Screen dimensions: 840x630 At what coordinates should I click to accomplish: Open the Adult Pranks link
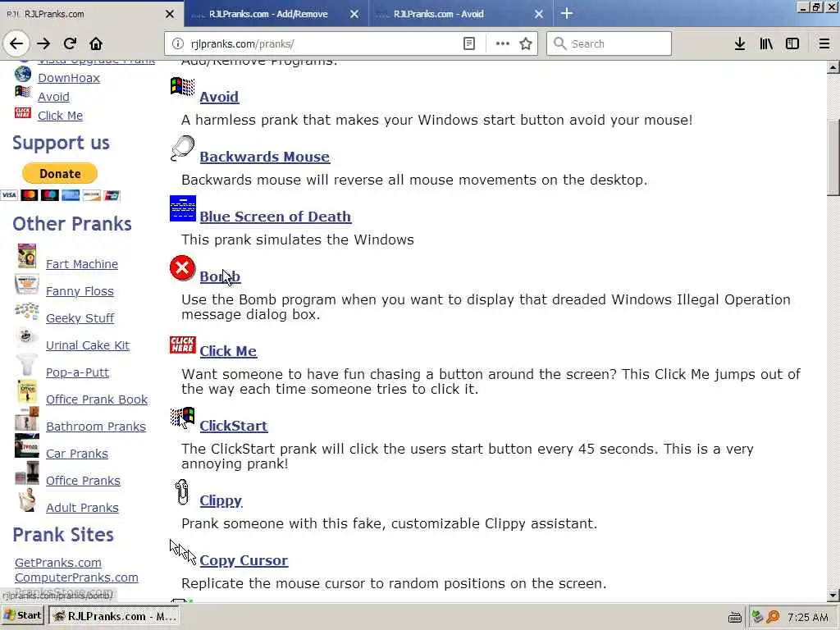[x=83, y=508]
